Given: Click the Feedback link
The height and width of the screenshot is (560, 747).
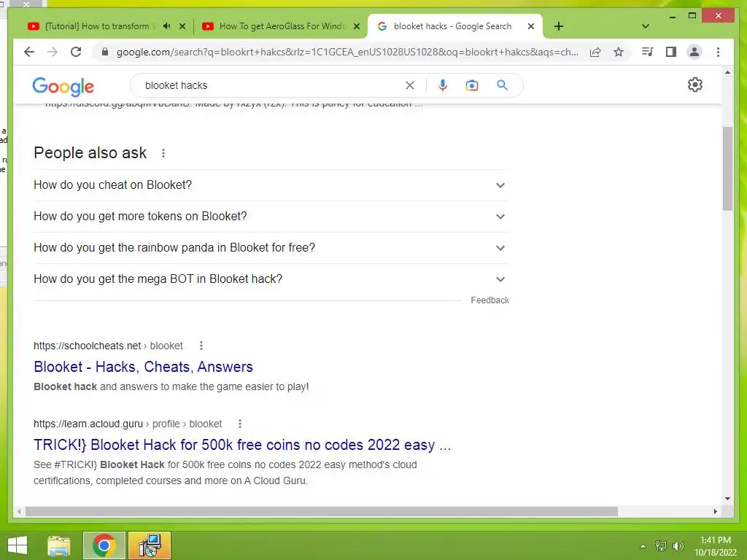Looking at the screenshot, I should pyautogui.click(x=489, y=300).
